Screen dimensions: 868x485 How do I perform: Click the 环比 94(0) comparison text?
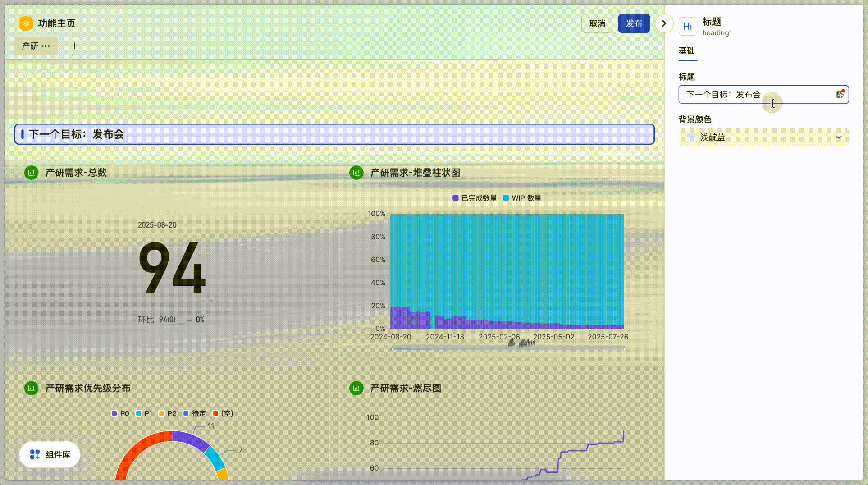(157, 320)
